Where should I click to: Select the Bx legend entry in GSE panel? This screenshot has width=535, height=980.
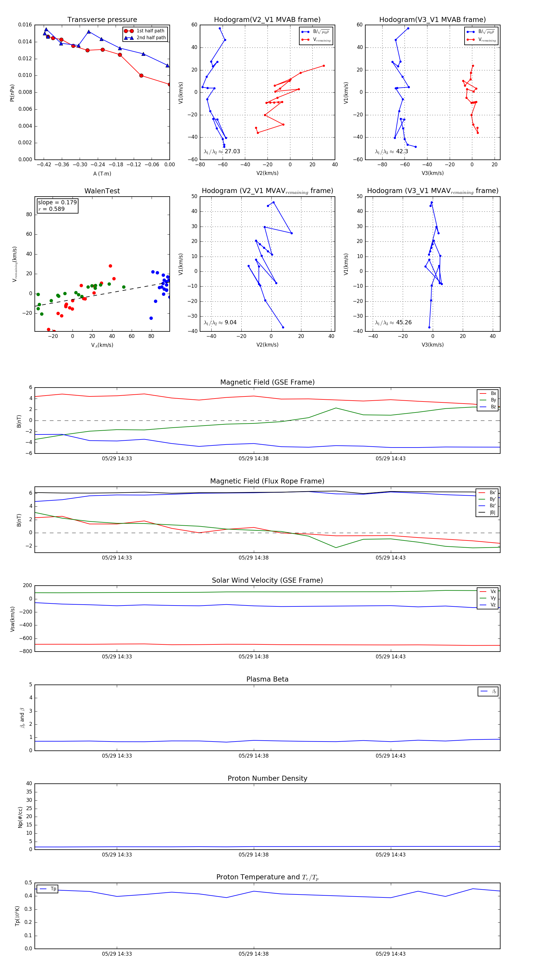(x=488, y=393)
